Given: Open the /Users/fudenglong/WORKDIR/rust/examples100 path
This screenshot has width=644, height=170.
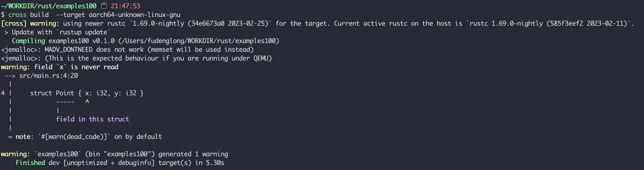Looking at the screenshot, I should pyautogui.click(x=199, y=41).
